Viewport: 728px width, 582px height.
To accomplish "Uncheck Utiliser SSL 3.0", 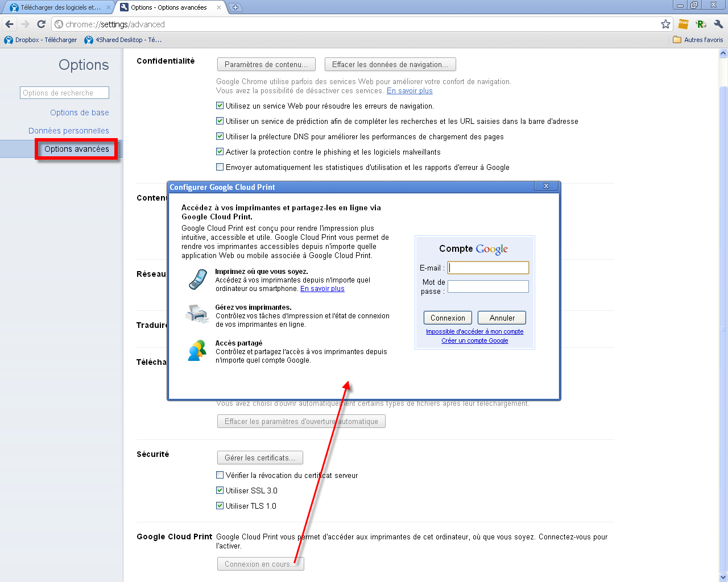I will tap(220, 490).
